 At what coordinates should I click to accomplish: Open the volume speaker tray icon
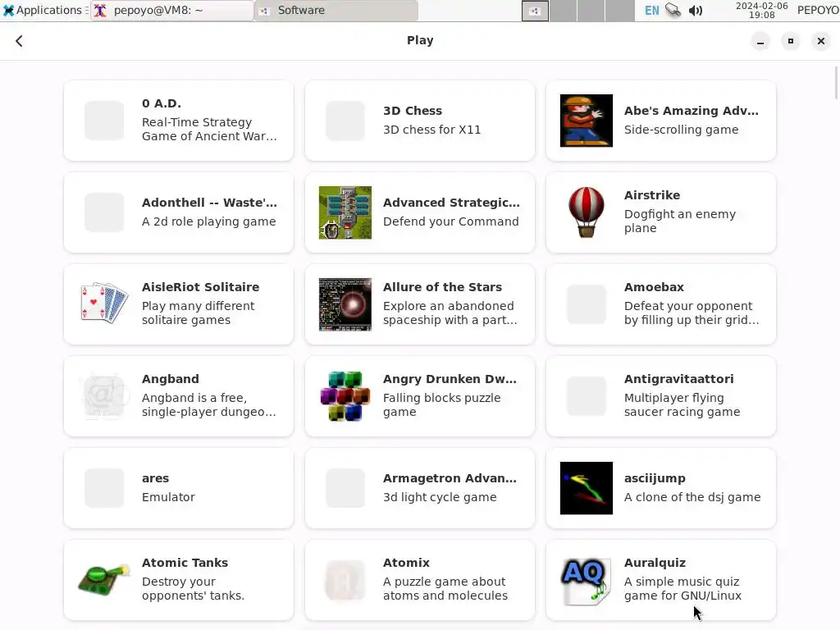click(696, 10)
